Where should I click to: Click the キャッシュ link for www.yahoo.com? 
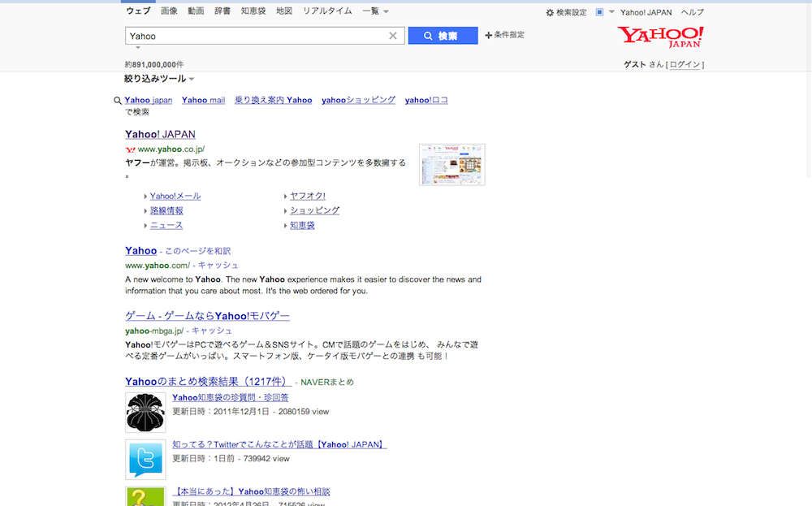pyautogui.click(x=218, y=265)
